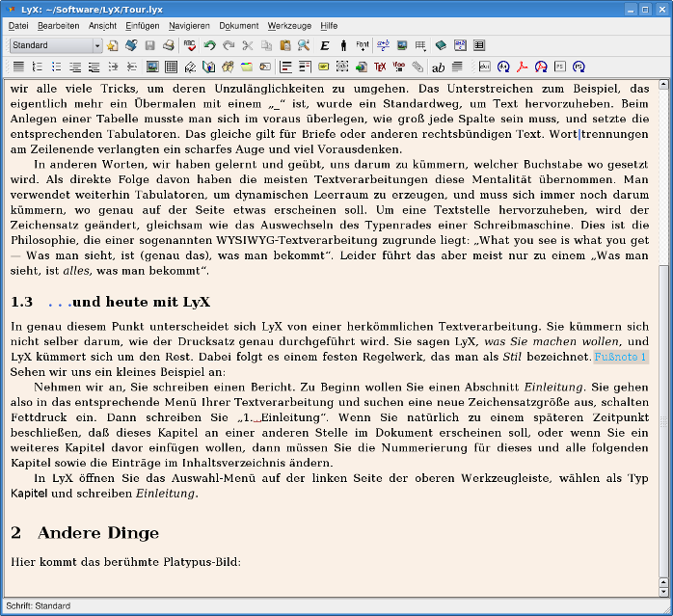Screen dimensions: 673x616
Task: Decrease environment depth icon
Action: 132,67
